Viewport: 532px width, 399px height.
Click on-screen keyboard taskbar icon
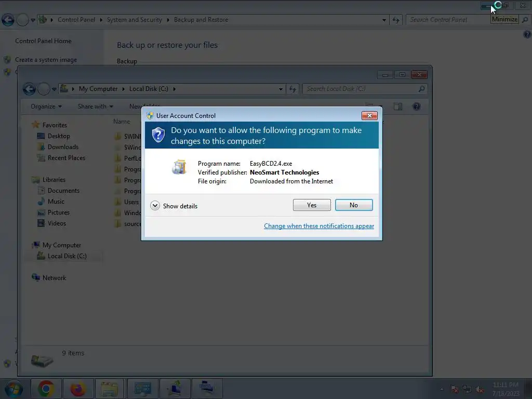click(x=207, y=389)
